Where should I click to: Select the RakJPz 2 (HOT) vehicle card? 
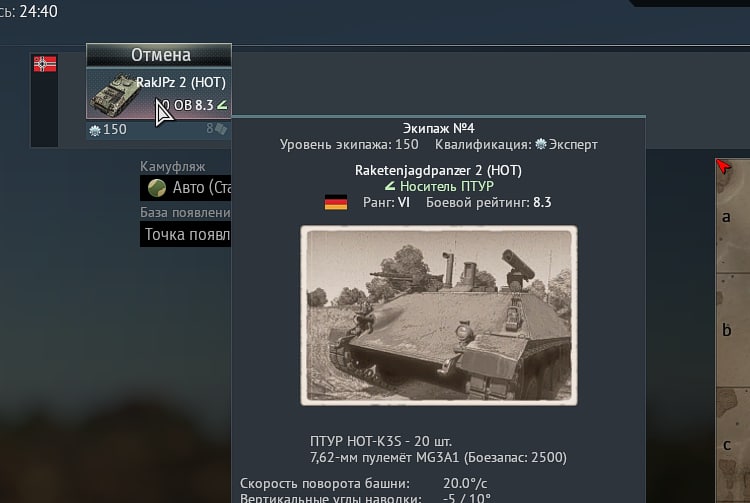[x=159, y=93]
